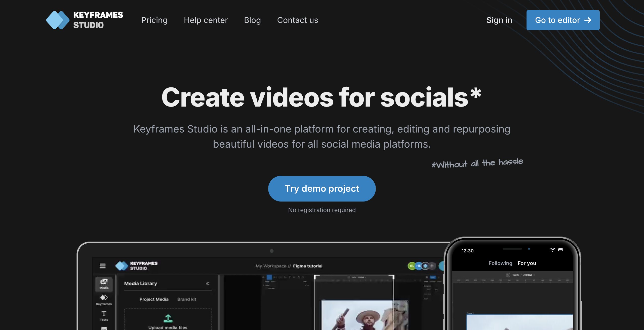Click the Sign in link
This screenshot has width=644, height=330.
tap(499, 20)
